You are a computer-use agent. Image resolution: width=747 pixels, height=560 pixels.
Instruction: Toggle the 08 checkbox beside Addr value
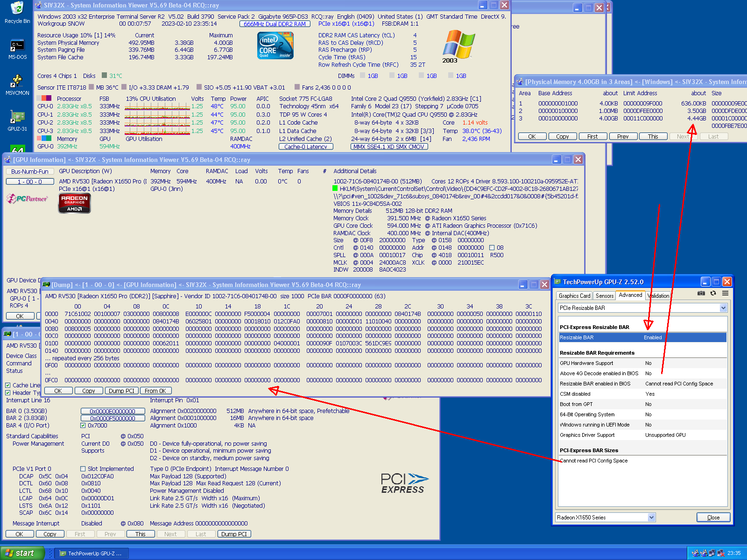(x=492, y=248)
